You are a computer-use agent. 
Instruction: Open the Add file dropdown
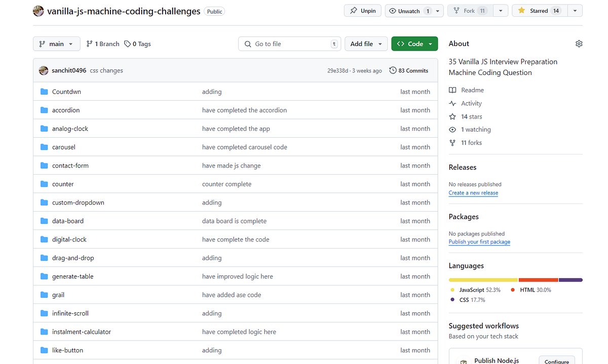(366, 44)
